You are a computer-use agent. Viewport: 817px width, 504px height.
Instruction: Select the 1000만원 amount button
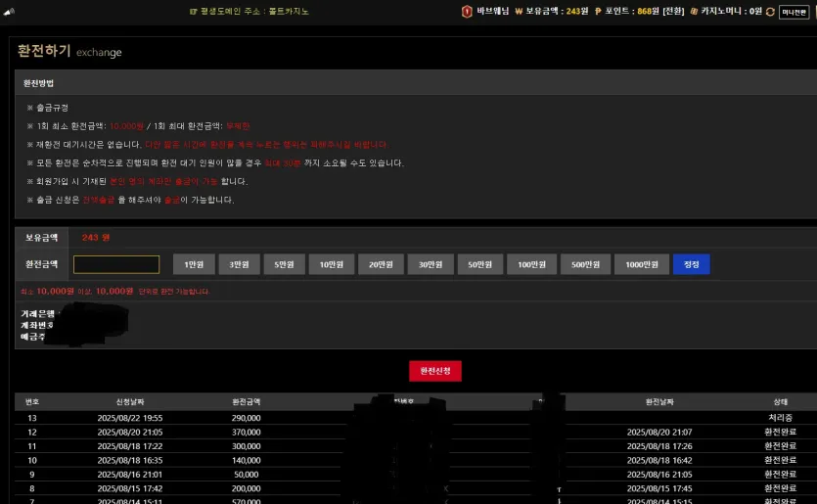point(642,264)
